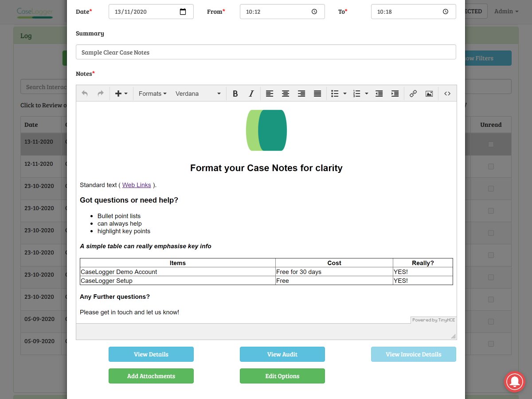This screenshot has width=532, height=399.
Task: Click the 'Items' table header cell
Action: coord(178,263)
